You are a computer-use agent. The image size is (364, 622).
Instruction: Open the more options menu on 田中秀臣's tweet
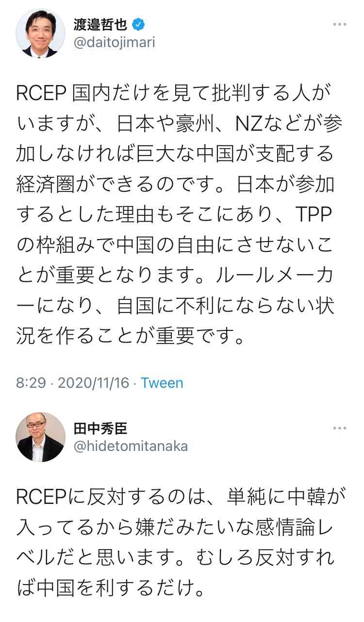tap(340, 428)
